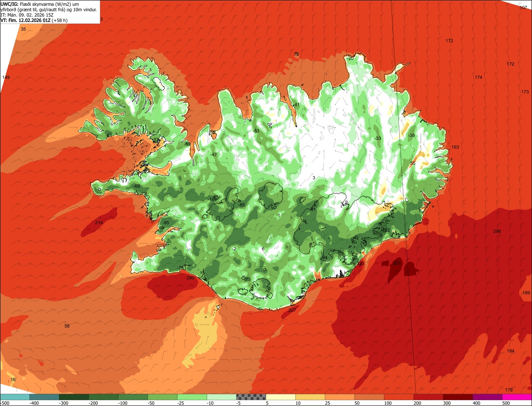Click the flux value -73 in south Iceland

(x=247, y=279)
